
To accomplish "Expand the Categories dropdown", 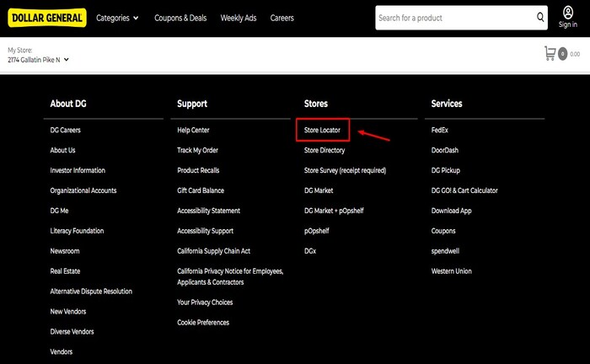I will (x=117, y=18).
